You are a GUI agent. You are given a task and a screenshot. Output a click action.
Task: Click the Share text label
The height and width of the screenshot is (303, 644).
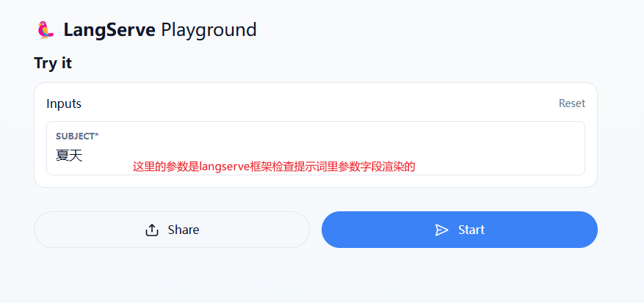click(x=183, y=230)
